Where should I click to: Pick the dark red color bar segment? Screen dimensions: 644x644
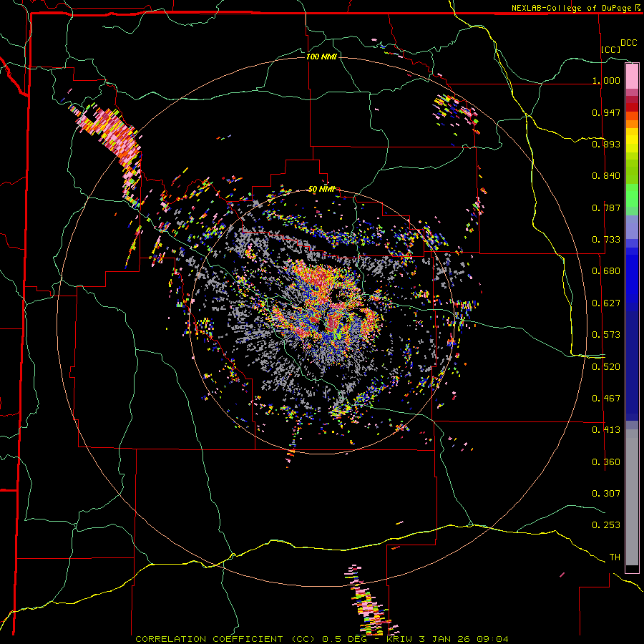pos(632,107)
